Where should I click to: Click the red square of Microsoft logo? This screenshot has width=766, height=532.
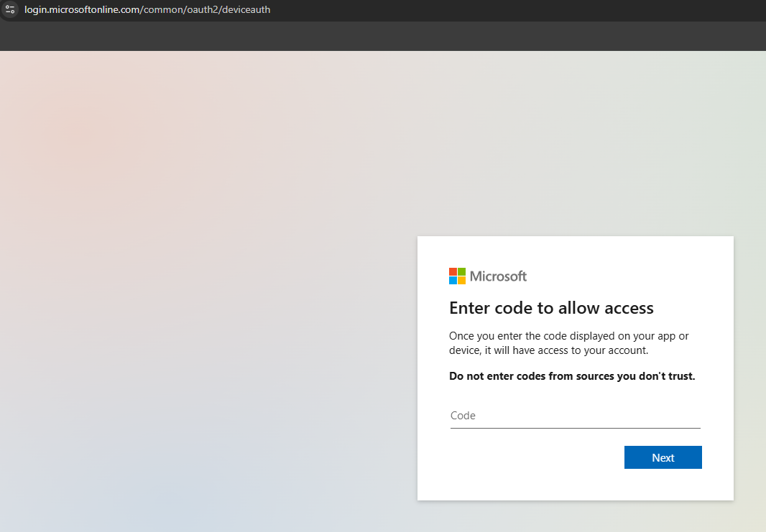453,272
